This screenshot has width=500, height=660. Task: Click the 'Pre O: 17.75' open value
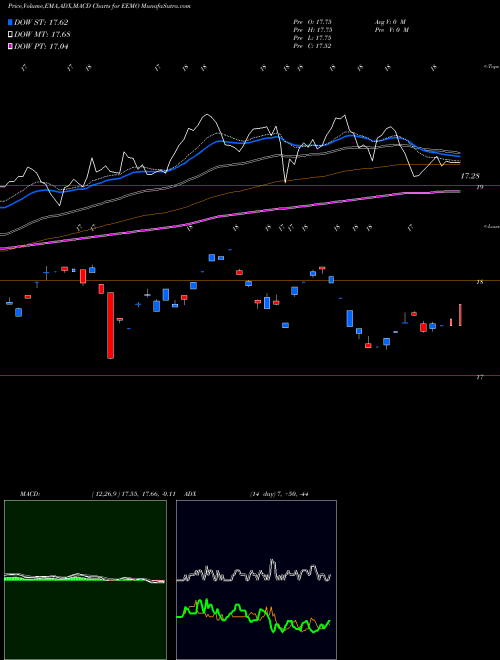coord(313,22)
